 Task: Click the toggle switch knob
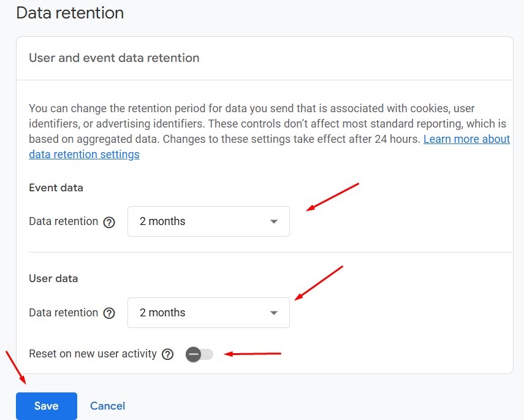(x=193, y=354)
